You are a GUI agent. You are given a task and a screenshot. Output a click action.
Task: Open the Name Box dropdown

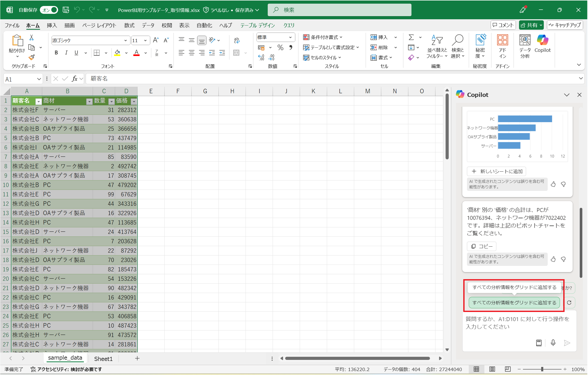[x=39, y=79]
